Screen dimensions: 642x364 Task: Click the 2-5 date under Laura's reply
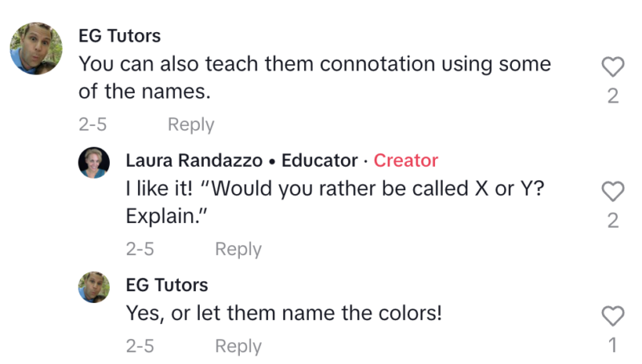[140, 249]
